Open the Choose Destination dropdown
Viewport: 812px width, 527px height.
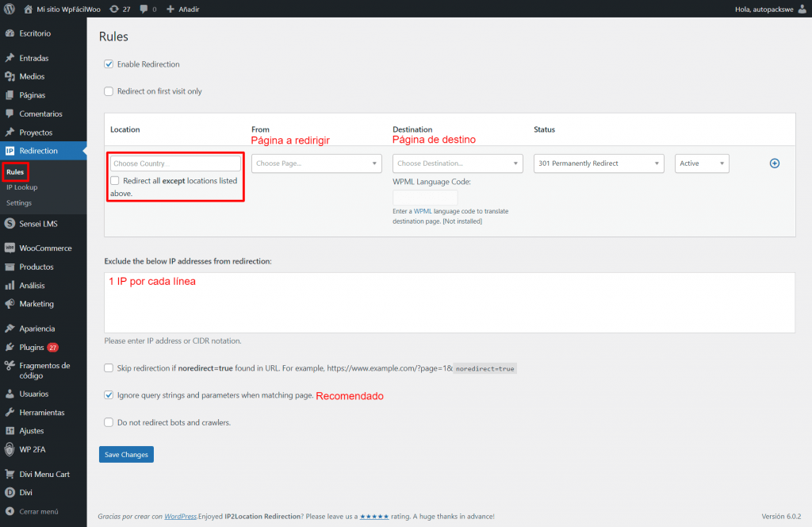click(458, 163)
